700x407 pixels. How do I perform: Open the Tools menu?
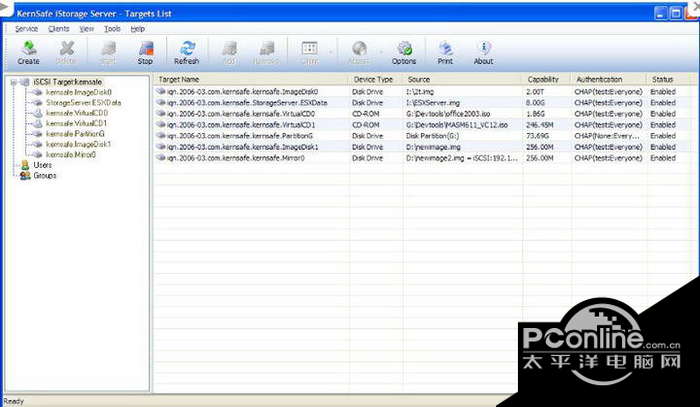click(x=112, y=29)
